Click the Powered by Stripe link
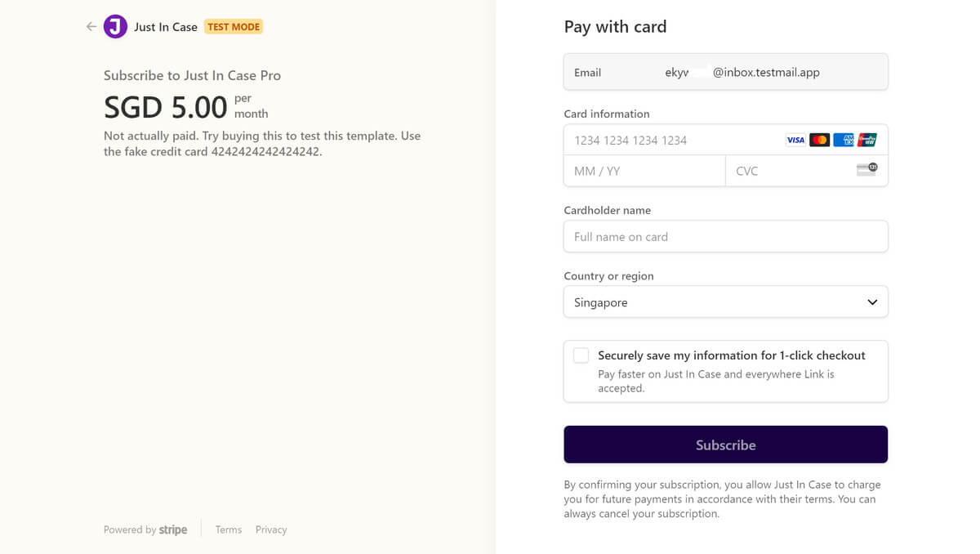Screen dimensions: 980x554 pyautogui.click(x=145, y=529)
